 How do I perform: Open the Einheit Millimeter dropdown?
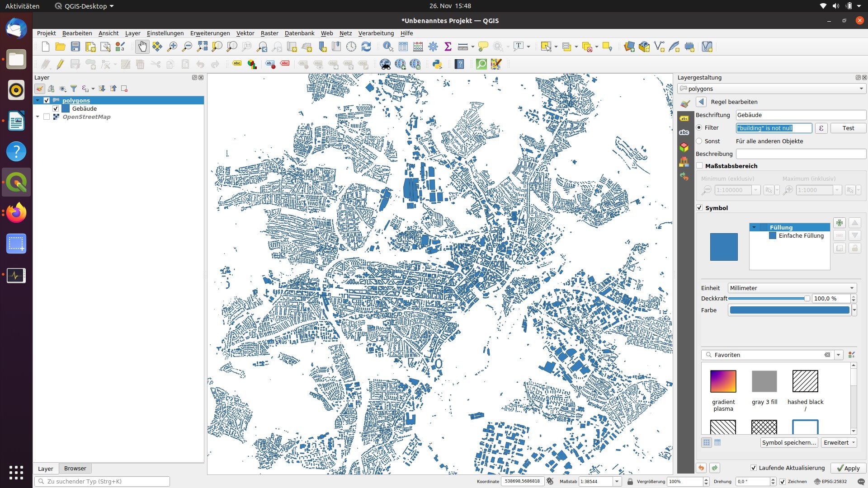point(792,288)
